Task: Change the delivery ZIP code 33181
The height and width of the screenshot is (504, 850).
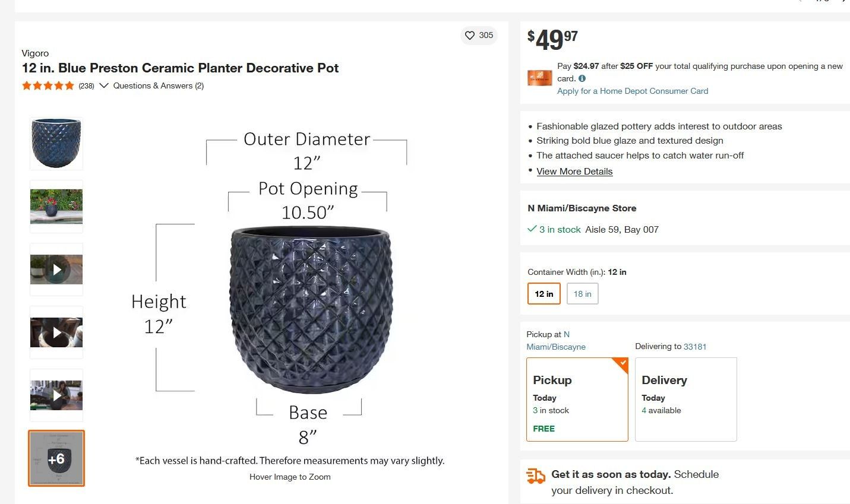Action: click(695, 347)
